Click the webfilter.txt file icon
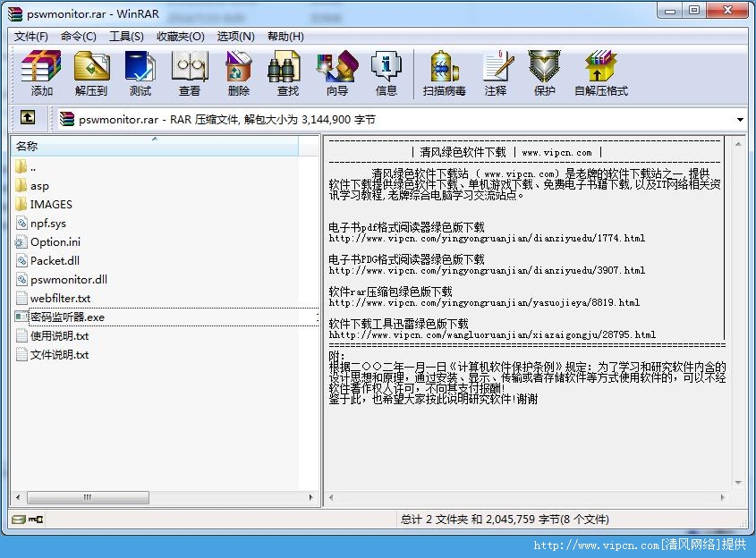756x558 pixels. (x=21, y=299)
